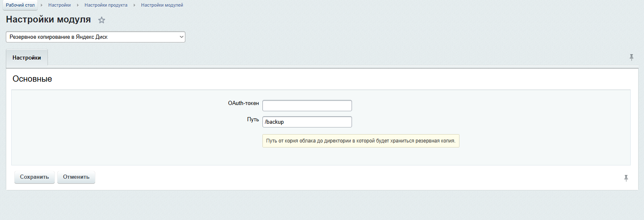Open Настройки модулей breadcrumb link

[x=162, y=5]
